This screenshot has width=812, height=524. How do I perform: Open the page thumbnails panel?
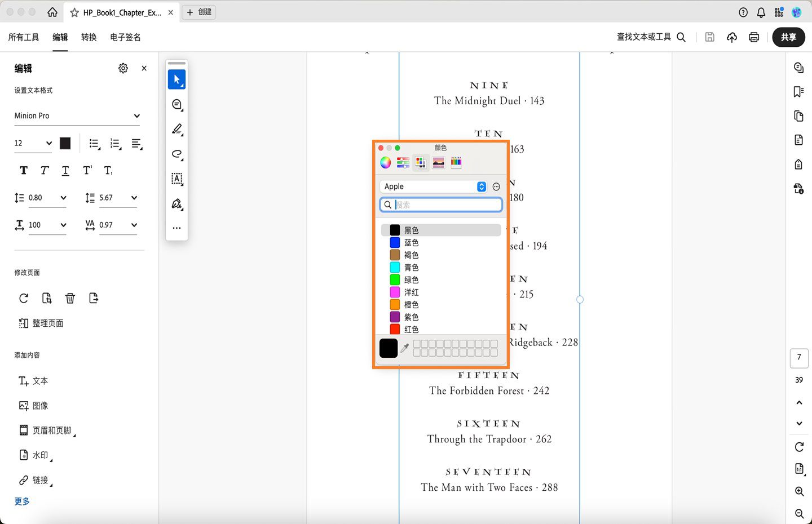click(798, 116)
